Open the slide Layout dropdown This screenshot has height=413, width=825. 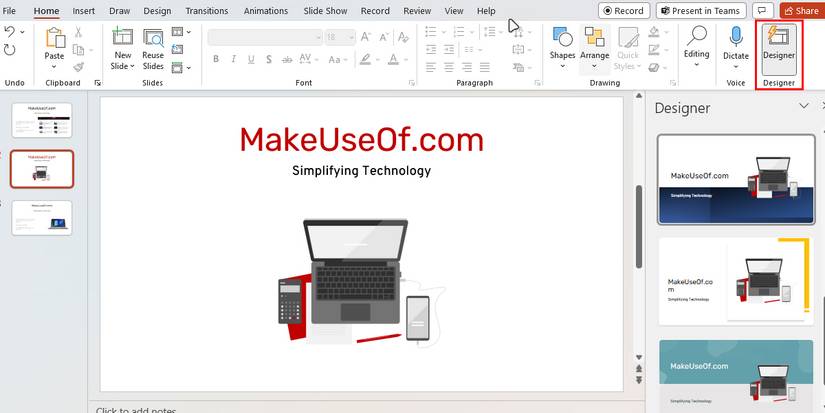tap(180, 32)
